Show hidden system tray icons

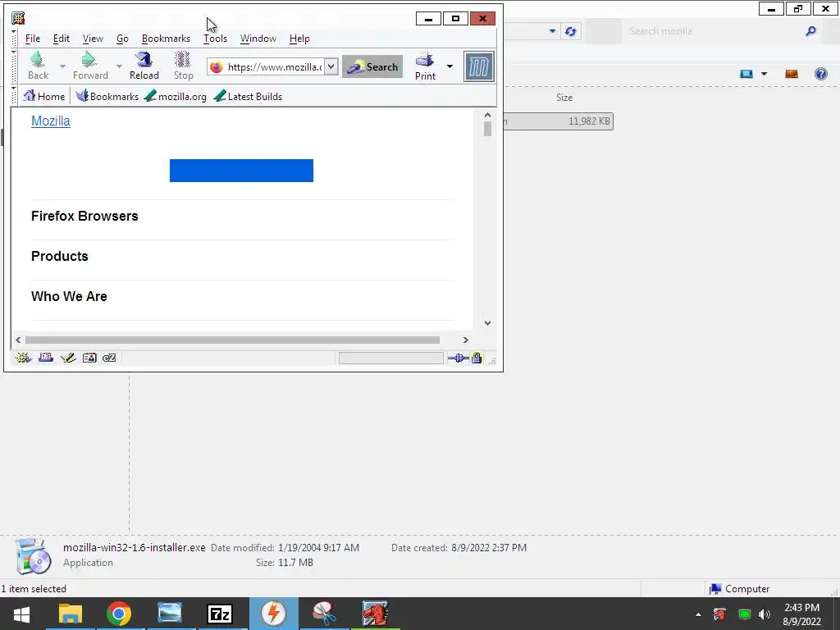(698, 614)
